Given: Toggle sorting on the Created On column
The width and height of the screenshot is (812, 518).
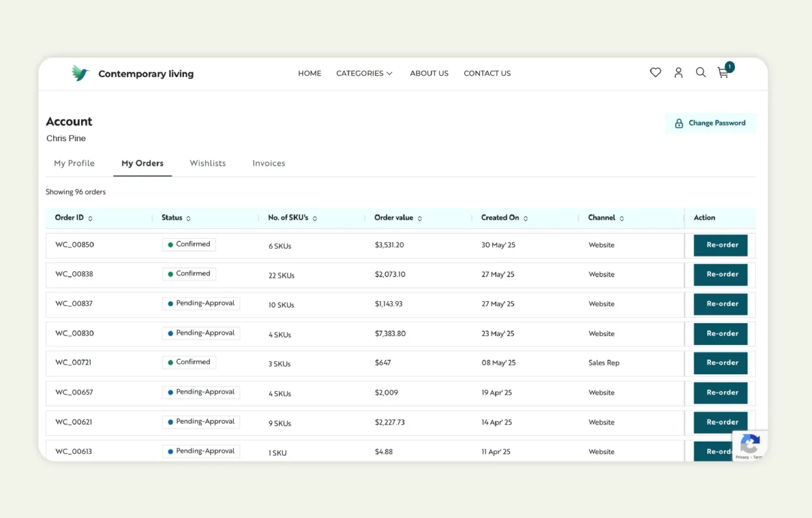Looking at the screenshot, I should click(526, 218).
